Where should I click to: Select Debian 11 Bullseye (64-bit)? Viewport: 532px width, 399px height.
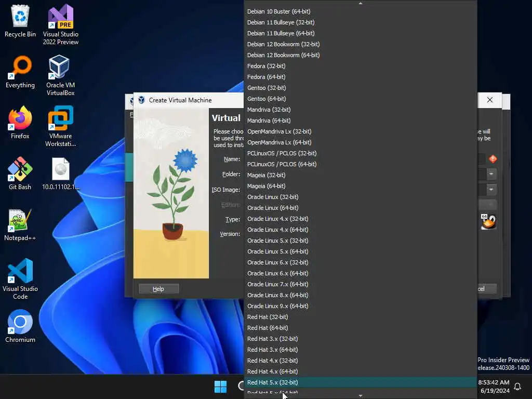pyautogui.click(x=361, y=33)
